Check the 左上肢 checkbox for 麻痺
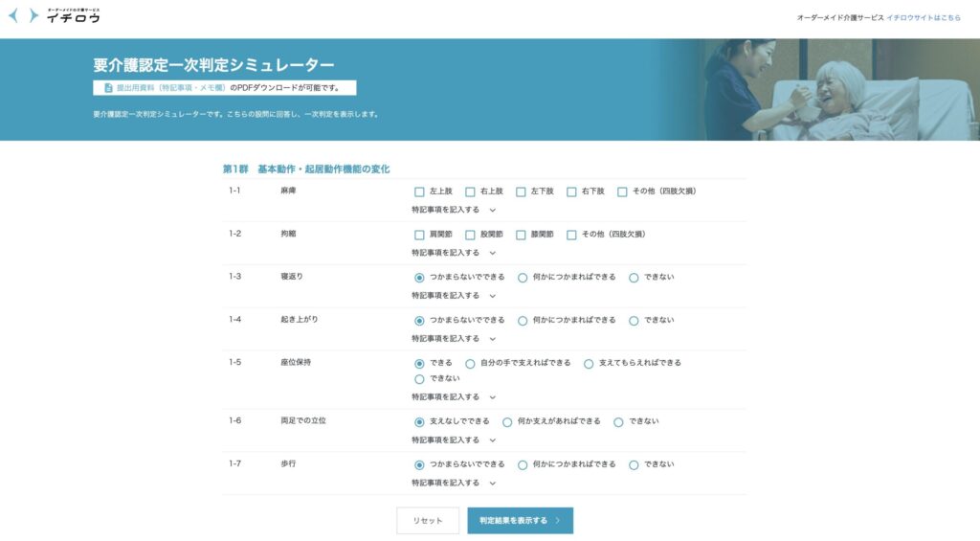980x541 pixels. pos(419,192)
